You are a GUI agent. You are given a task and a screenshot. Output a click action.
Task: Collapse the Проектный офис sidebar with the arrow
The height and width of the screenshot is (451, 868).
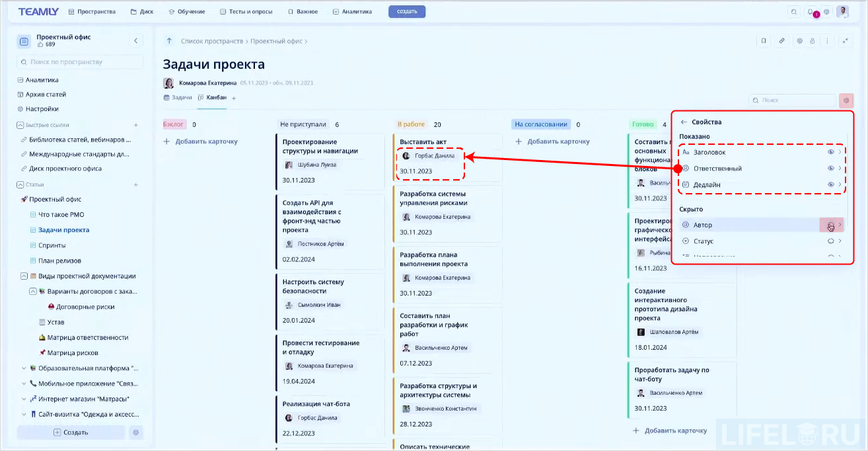coord(136,40)
